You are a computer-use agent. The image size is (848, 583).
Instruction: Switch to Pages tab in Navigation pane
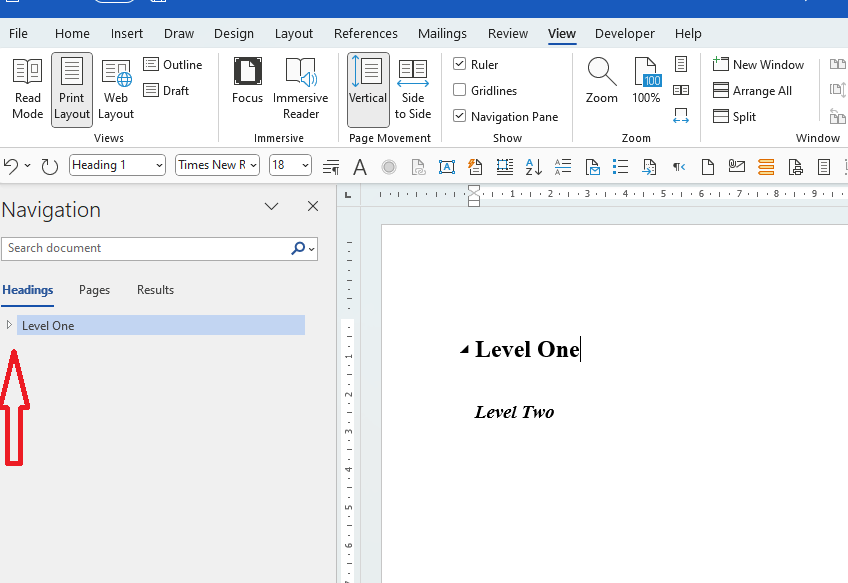94,290
